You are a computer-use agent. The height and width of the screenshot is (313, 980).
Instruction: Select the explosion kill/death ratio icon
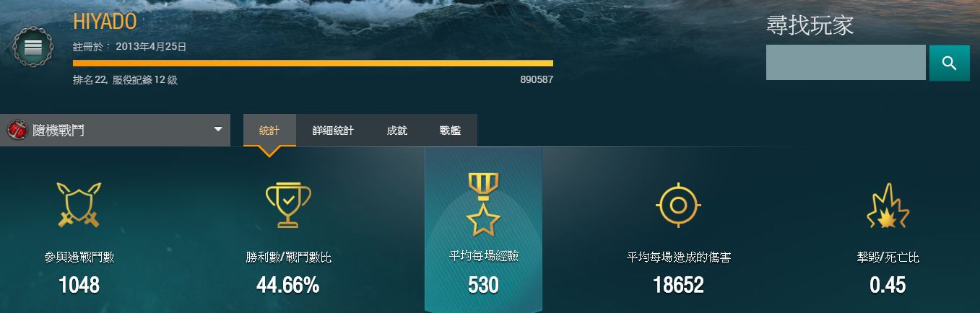click(x=888, y=206)
